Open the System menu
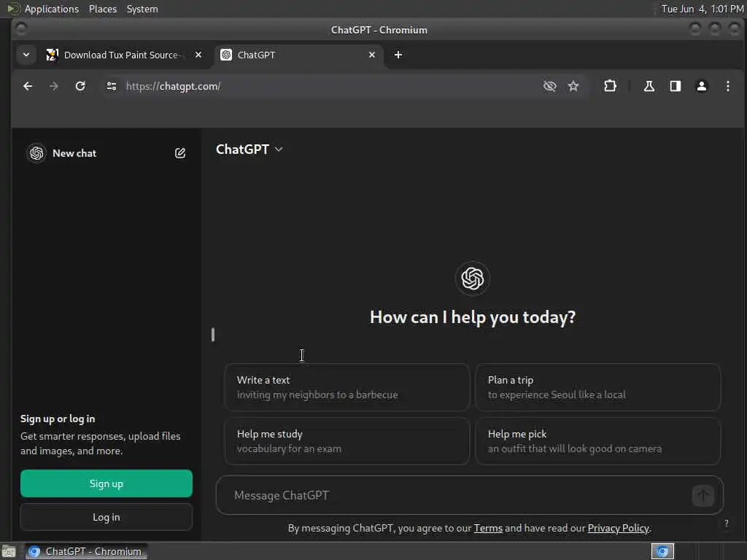 coord(142,9)
